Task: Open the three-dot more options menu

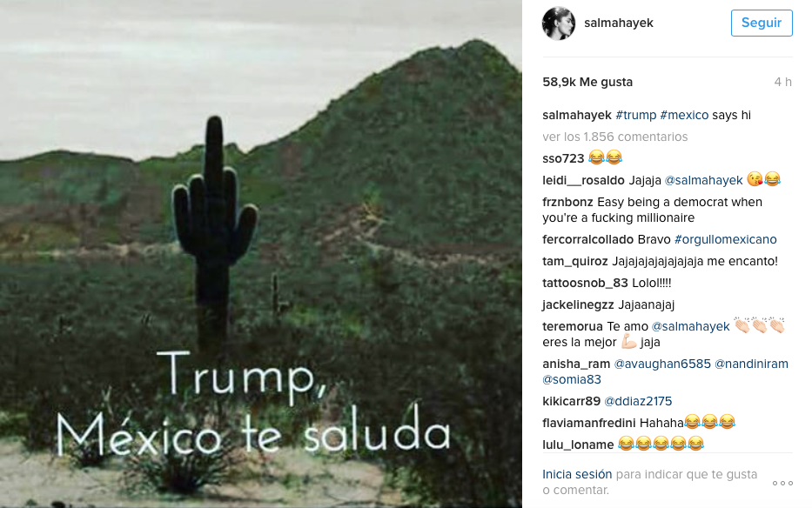Action: (x=782, y=483)
